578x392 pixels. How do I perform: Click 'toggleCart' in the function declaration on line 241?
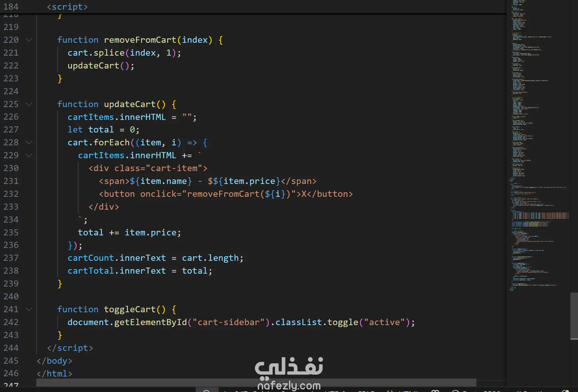point(130,309)
